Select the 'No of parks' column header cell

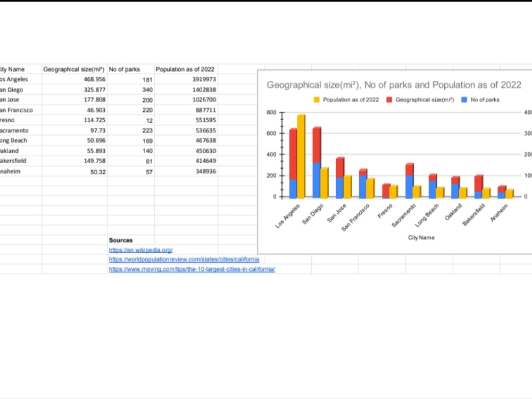tap(131, 69)
